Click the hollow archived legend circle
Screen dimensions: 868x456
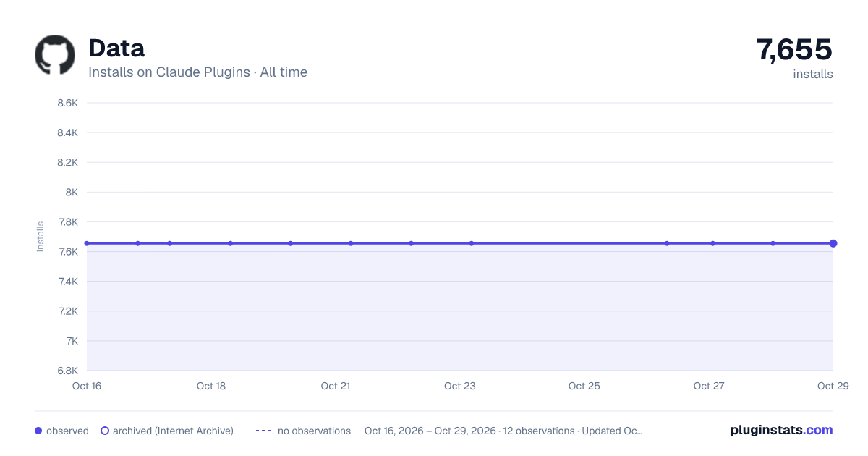pos(105,431)
